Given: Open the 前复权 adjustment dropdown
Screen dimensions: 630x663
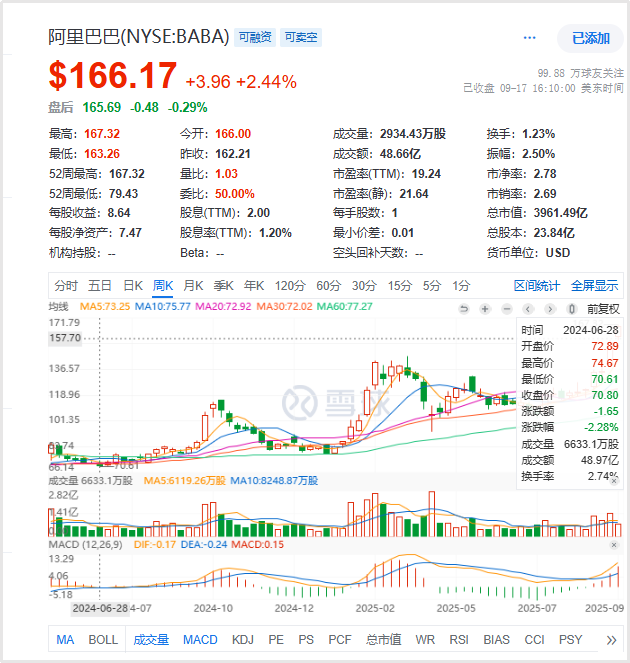Looking at the screenshot, I should click(604, 309).
